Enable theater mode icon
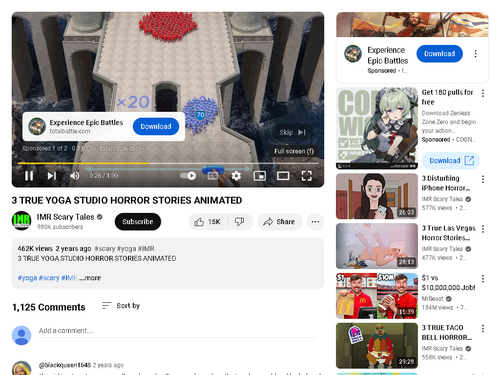The width and height of the screenshot is (500, 375). click(283, 176)
